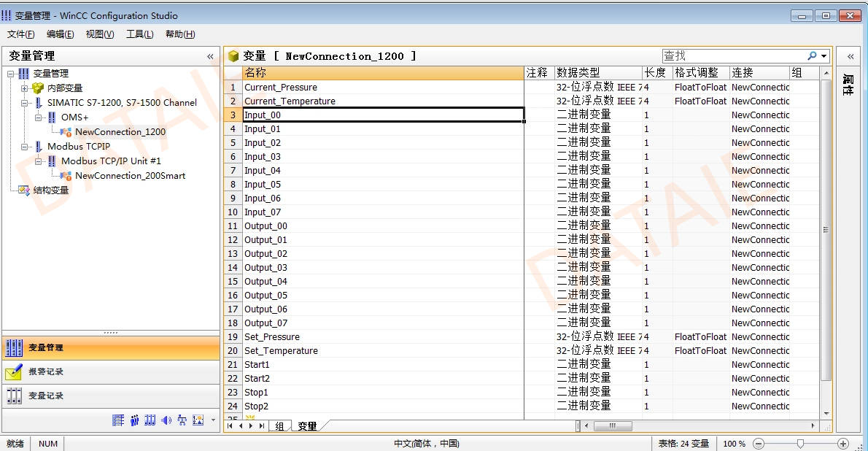Collapse the left 变量管理 navigation panel
This screenshot has height=451, width=868.
click(x=210, y=56)
